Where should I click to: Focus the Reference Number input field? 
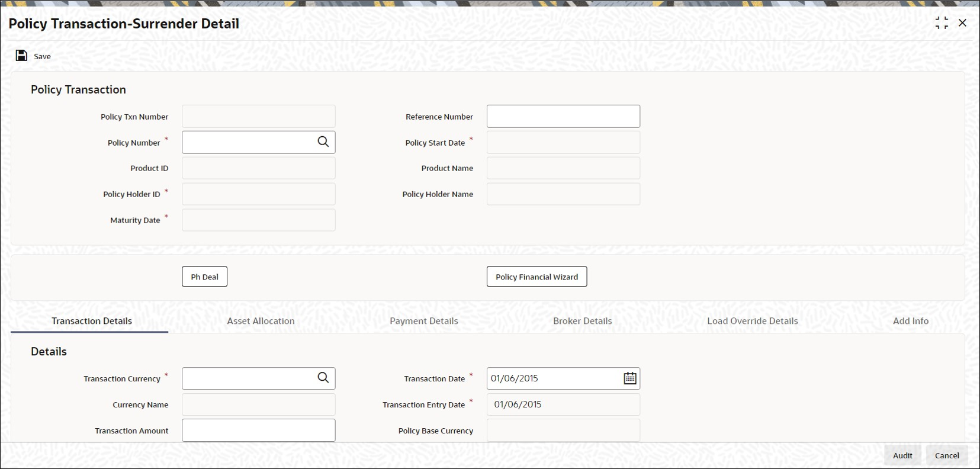[563, 116]
